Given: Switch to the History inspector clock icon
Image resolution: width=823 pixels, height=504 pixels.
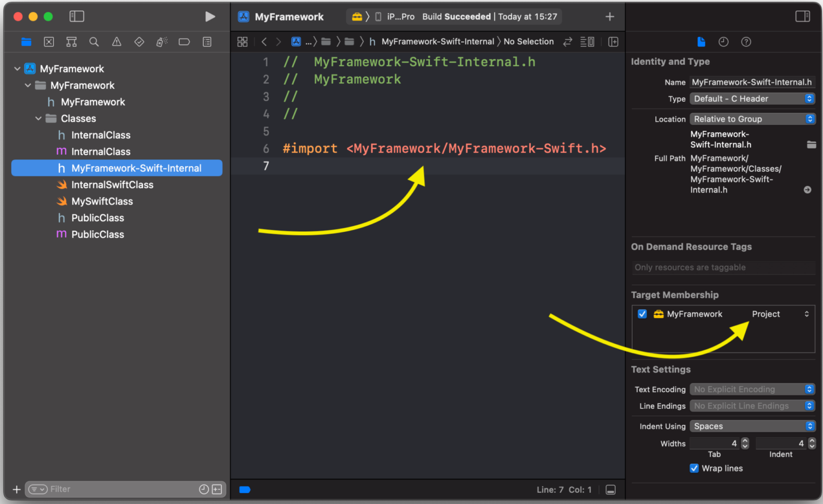Looking at the screenshot, I should tap(723, 42).
